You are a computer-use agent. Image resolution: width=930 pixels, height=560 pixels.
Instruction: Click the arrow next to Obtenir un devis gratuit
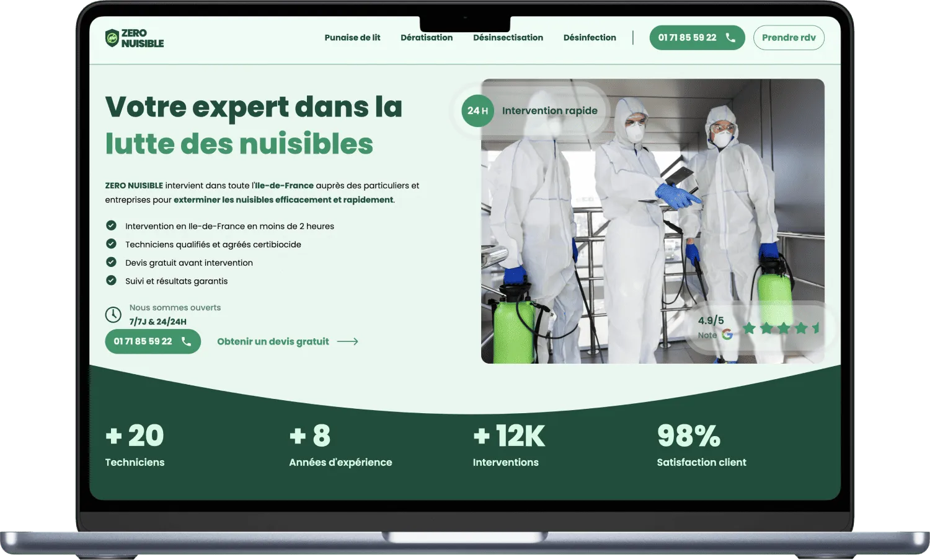(x=347, y=341)
